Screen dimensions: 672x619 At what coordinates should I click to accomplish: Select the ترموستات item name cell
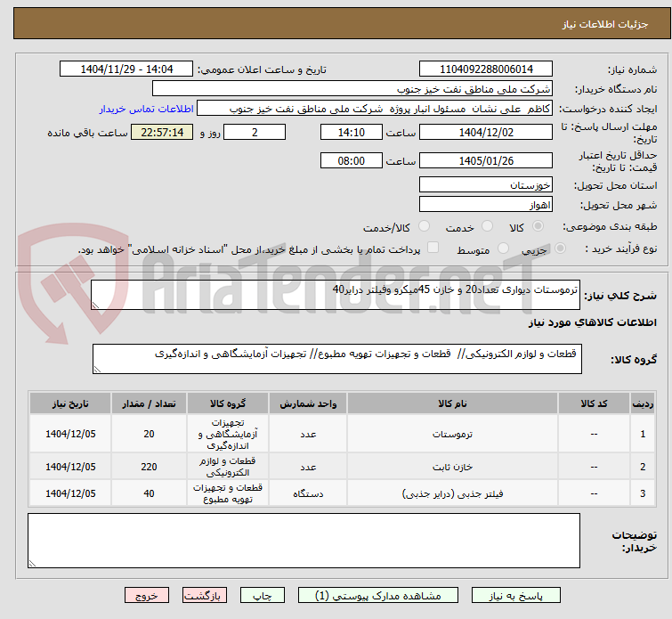pos(452,434)
